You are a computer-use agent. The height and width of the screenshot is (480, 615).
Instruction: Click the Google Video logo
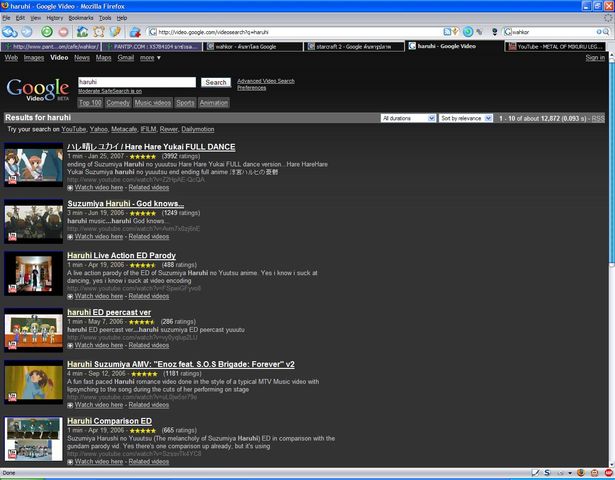[x=38, y=90]
